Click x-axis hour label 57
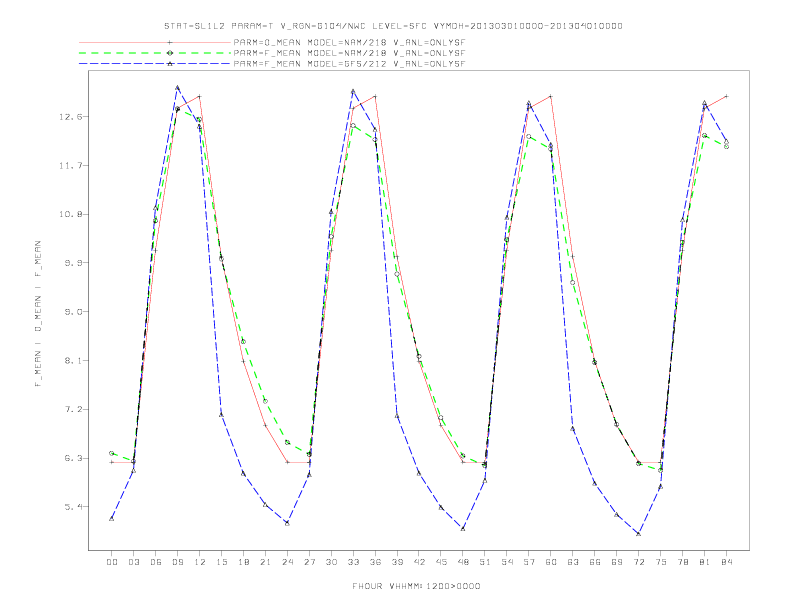792x612 pixels. tap(529, 562)
